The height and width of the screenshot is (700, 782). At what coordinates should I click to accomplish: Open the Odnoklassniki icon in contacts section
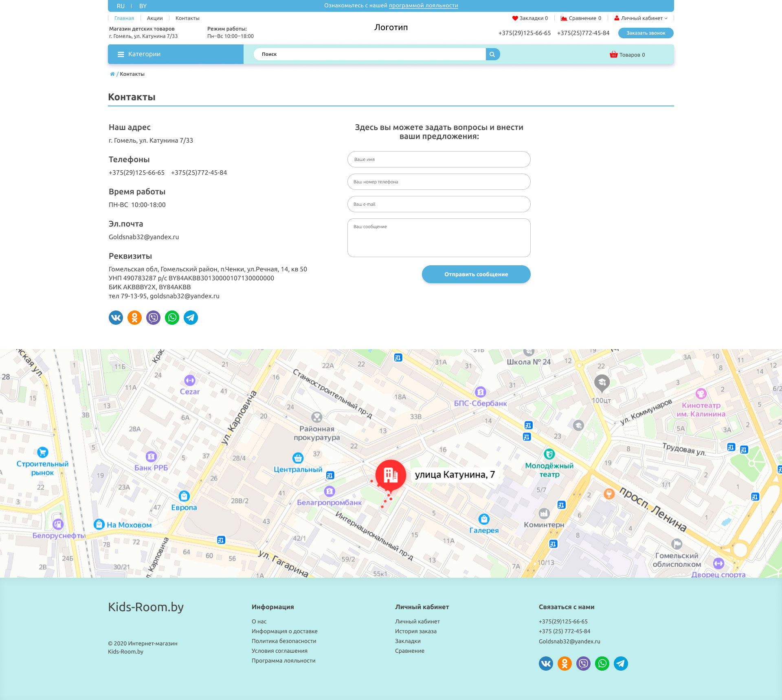tap(134, 317)
